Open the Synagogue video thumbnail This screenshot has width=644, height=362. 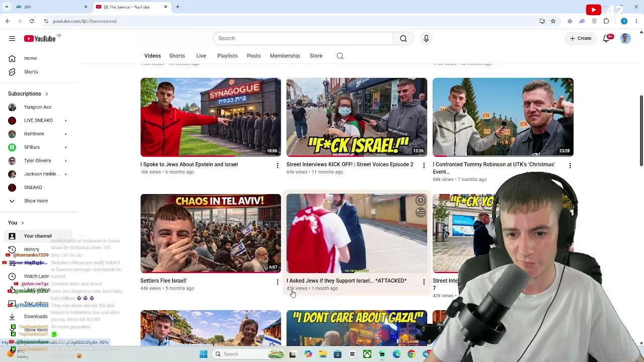(x=211, y=117)
